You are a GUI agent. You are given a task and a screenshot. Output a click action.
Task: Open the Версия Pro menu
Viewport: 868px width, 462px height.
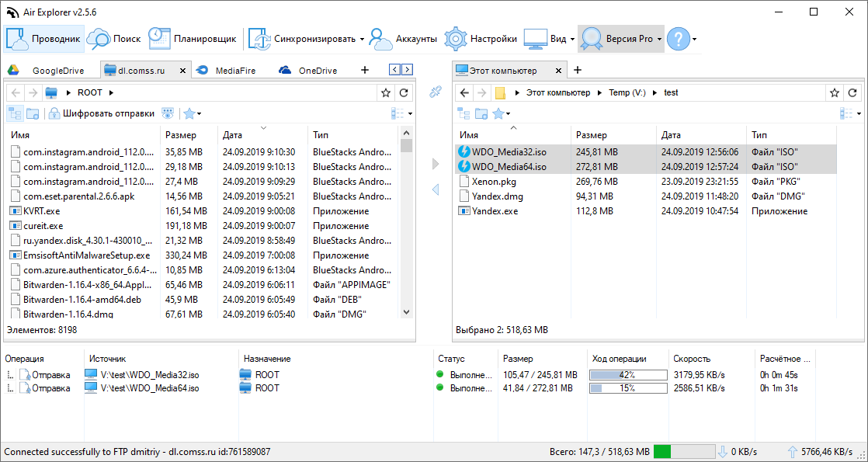pyautogui.click(x=620, y=39)
